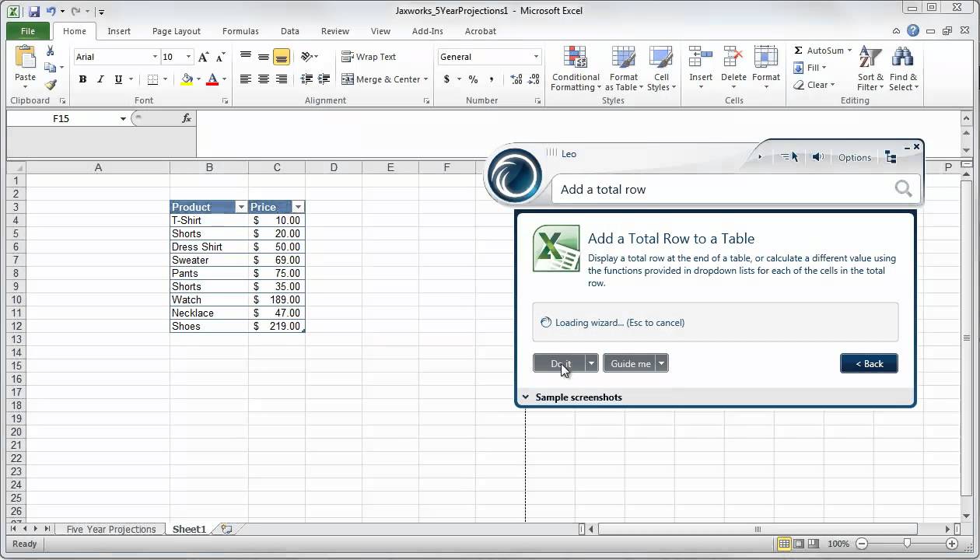Switch to the Review tab
The width and height of the screenshot is (980, 560).
(x=335, y=31)
